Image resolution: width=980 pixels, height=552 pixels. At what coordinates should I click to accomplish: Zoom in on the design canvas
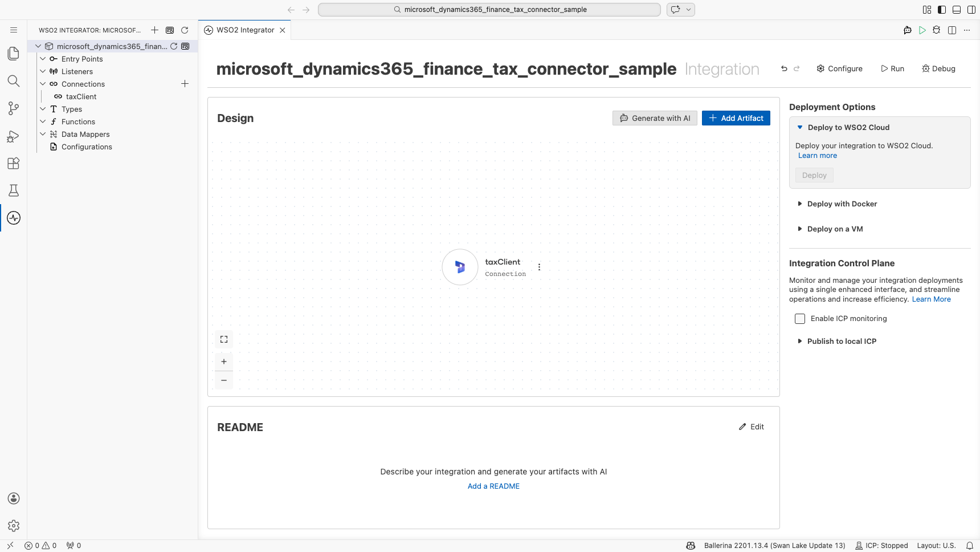(x=224, y=362)
